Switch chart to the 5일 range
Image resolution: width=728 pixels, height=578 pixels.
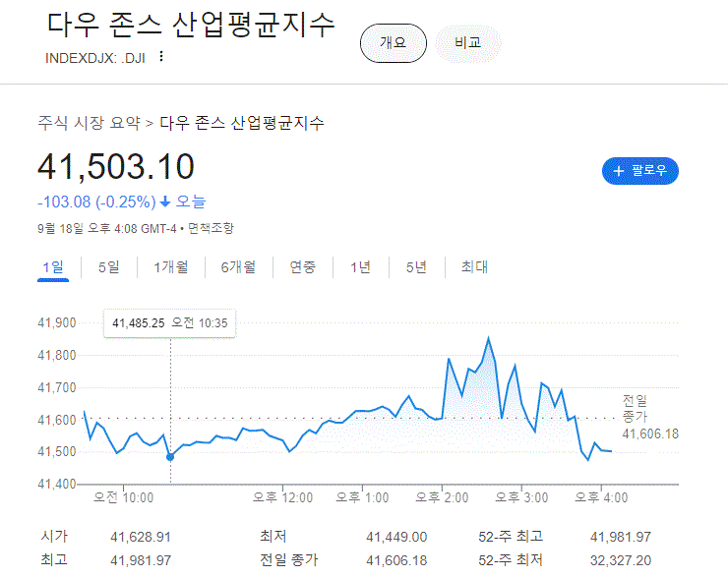108,266
